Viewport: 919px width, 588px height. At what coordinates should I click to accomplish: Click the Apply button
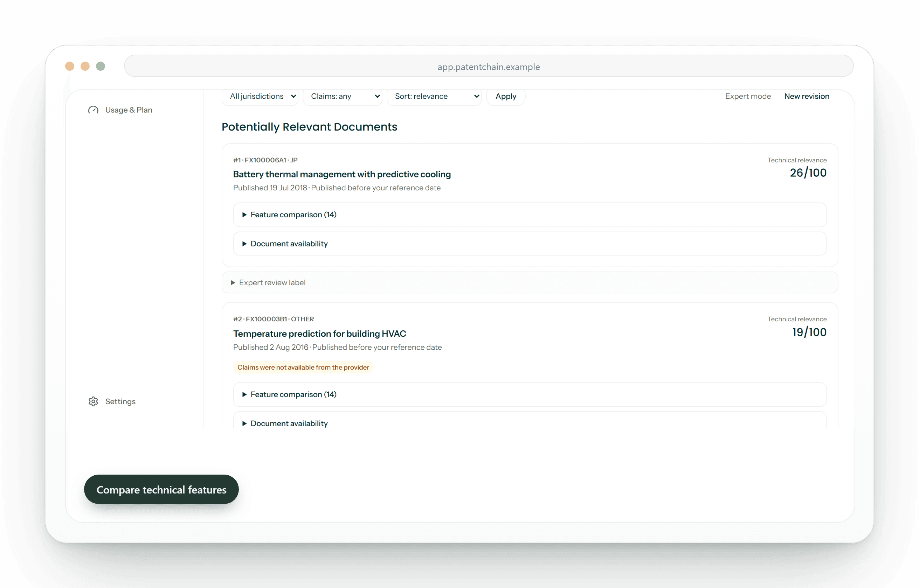point(506,96)
